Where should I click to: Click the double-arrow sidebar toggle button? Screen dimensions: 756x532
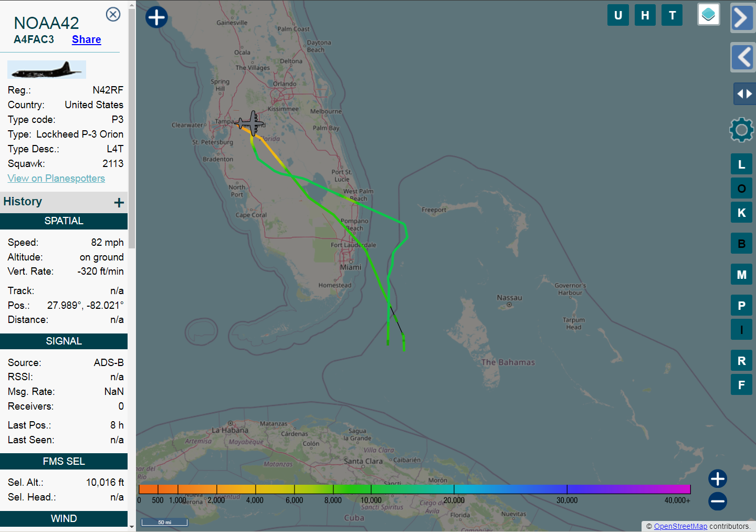(744, 94)
